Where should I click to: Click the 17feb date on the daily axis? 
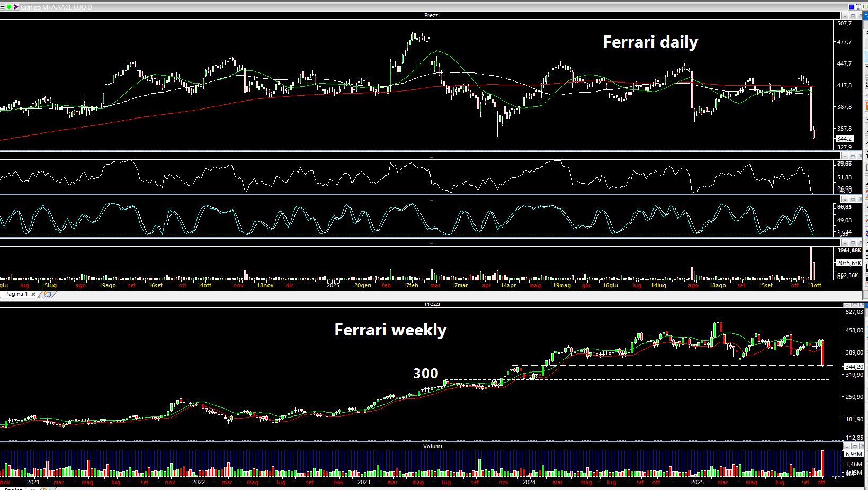tap(410, 286)
